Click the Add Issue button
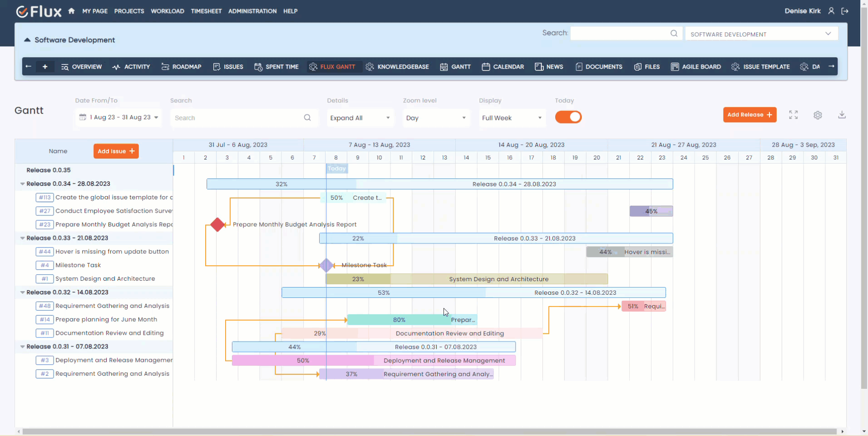The image size is (868, 436). click(x=116, y=151)
